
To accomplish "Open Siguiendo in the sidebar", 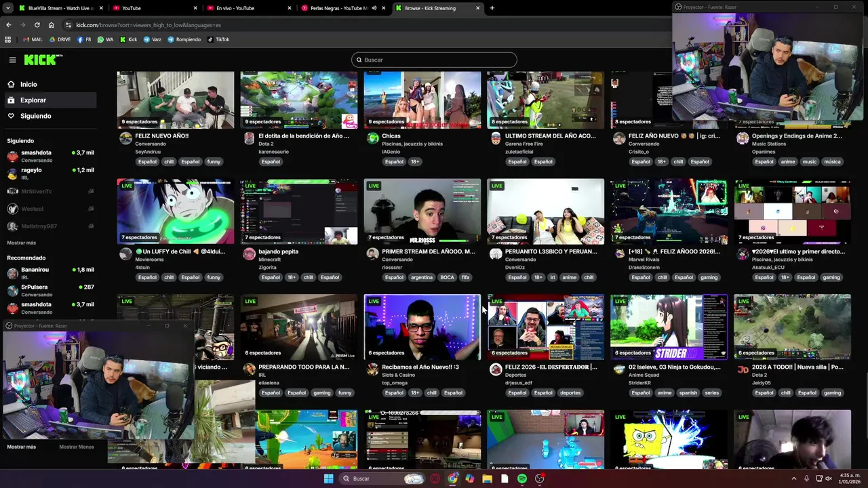I will [x=35, y=116].
